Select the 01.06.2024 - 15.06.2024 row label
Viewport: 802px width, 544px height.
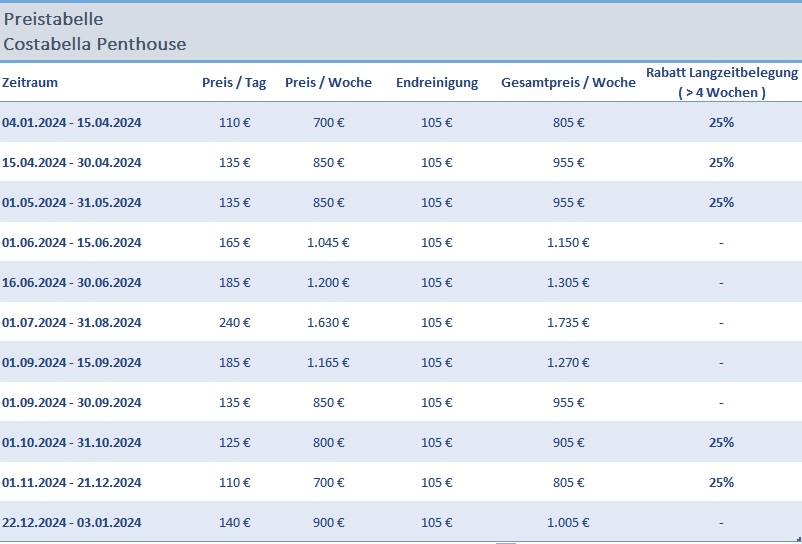(x=72, y=243)
